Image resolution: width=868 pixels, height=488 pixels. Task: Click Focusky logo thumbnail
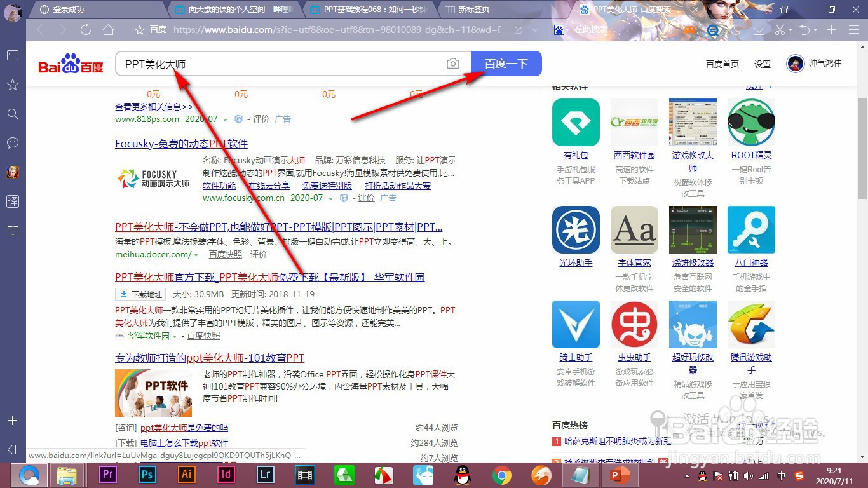point(154,178)
